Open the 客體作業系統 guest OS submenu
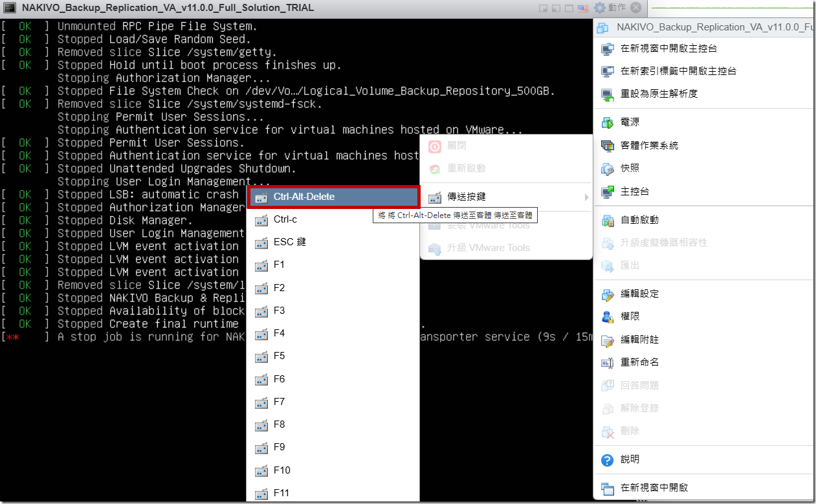 pyautogui.click(x=703, y=146)
